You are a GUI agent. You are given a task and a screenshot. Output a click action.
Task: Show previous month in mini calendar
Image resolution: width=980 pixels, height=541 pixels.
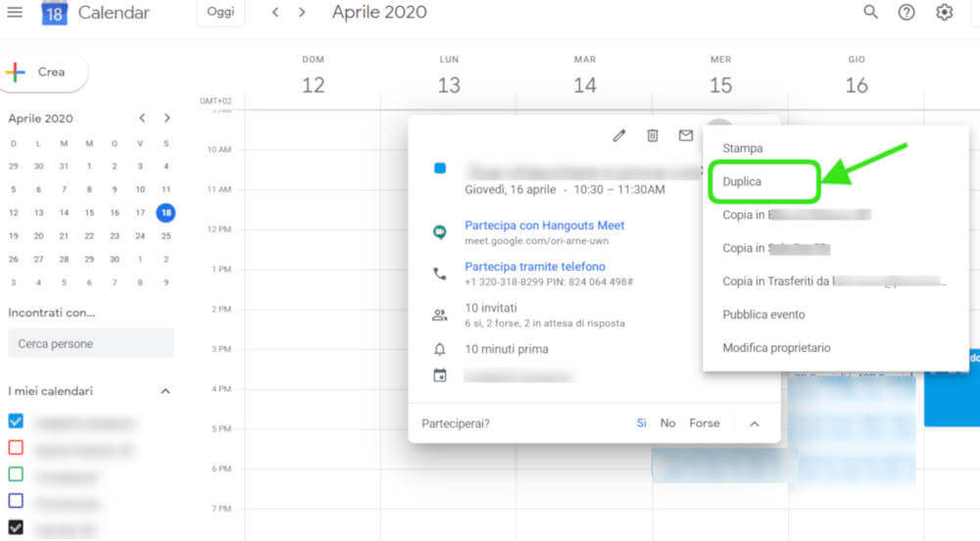point(142,118)
